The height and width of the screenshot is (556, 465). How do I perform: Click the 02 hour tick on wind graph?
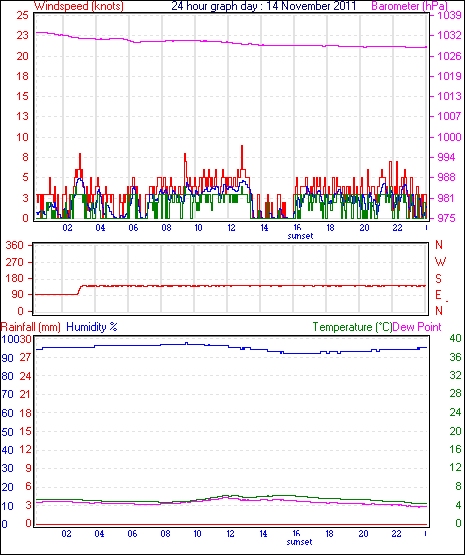tap(67, 227)
